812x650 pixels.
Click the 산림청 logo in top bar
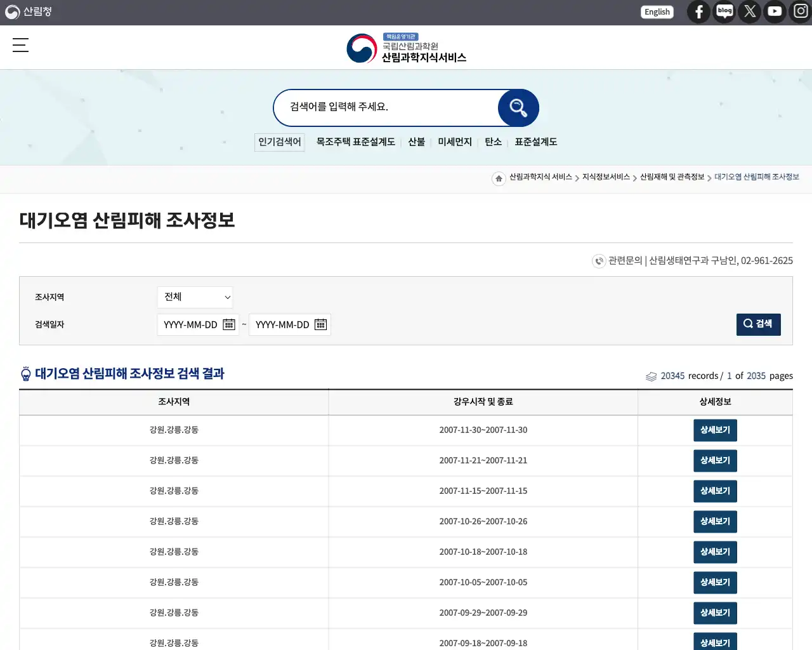[29, 11]
